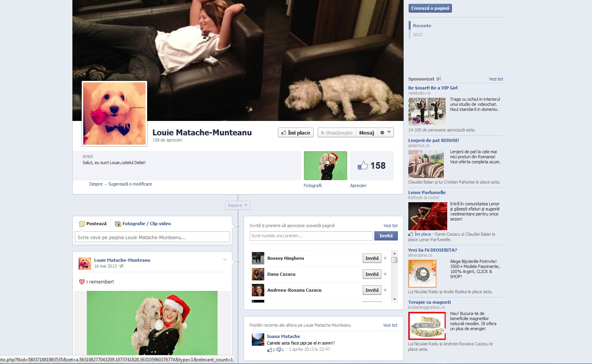Open the Repere dropdown
The image size is (592, 364).
(x=238, y=205)
